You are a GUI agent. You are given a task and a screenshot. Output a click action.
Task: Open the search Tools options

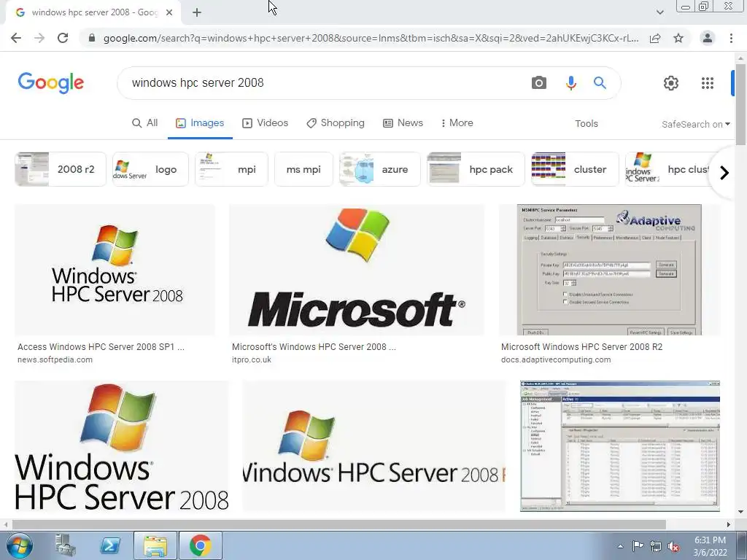click(x=586, y=123)
